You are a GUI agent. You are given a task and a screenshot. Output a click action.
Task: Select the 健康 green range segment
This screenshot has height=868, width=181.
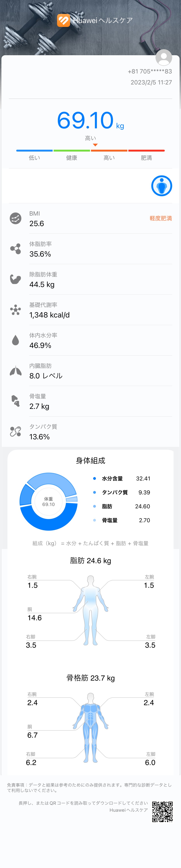[72, 151]
